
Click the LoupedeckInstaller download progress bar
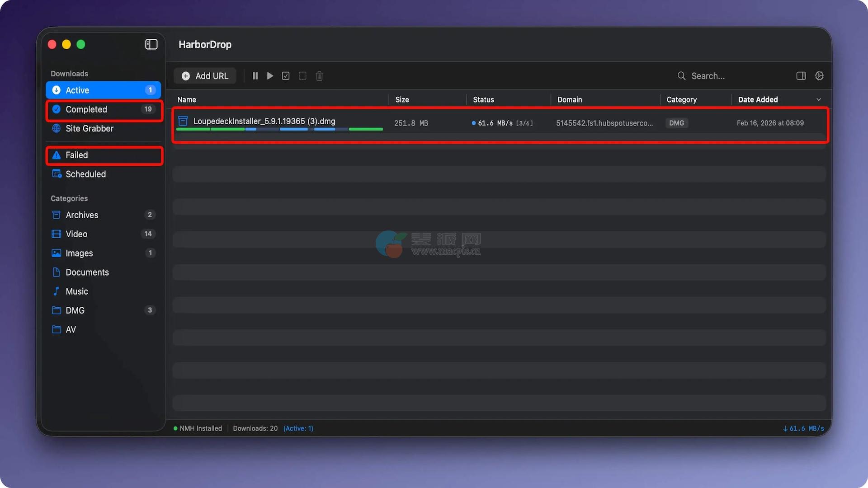(279, 129)
